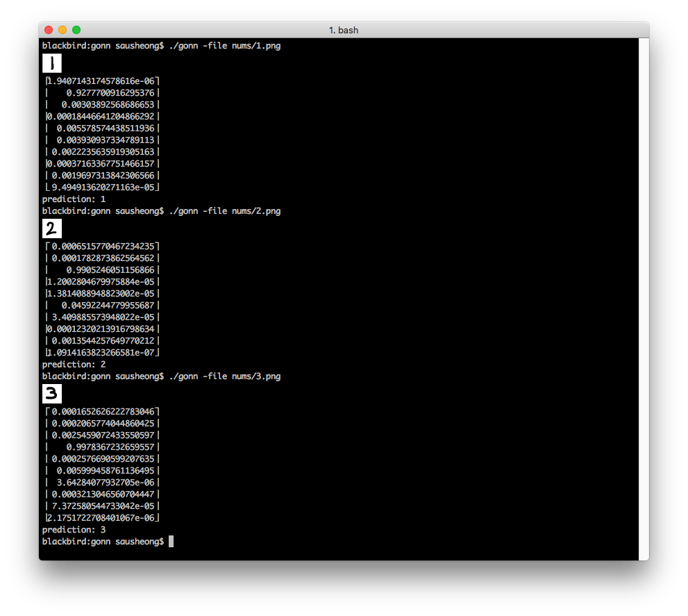The width and height of the screenshot is (688, 616).
Task: Click the 'prediction: 1' output line
Action: click(x=74, y=199)
